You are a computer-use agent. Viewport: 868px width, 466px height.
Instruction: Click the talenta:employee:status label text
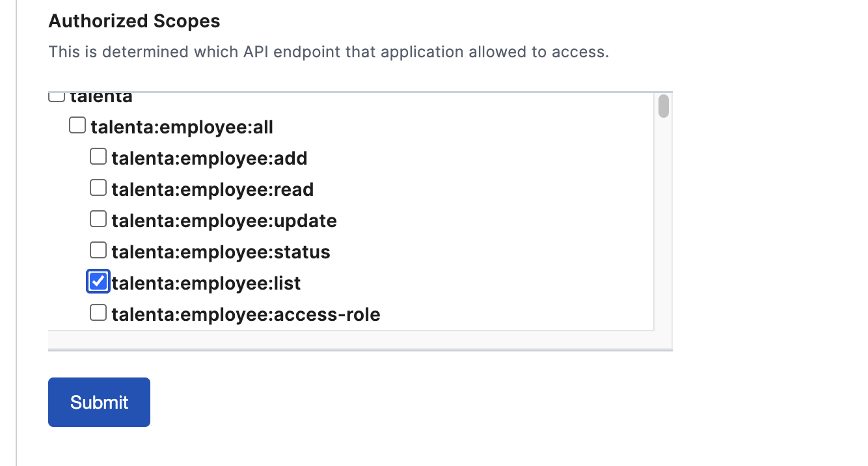pyautogui.click(x=221, y=252)
